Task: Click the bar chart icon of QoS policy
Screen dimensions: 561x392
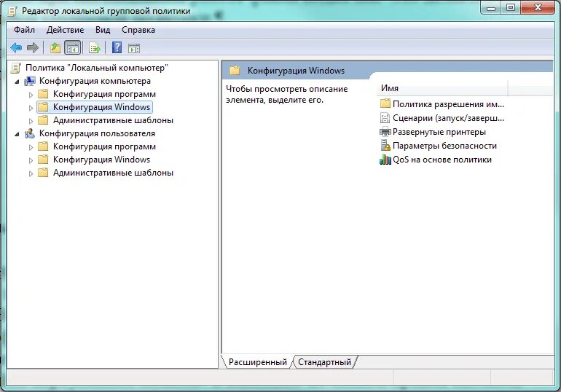Action: click(385, 159)
